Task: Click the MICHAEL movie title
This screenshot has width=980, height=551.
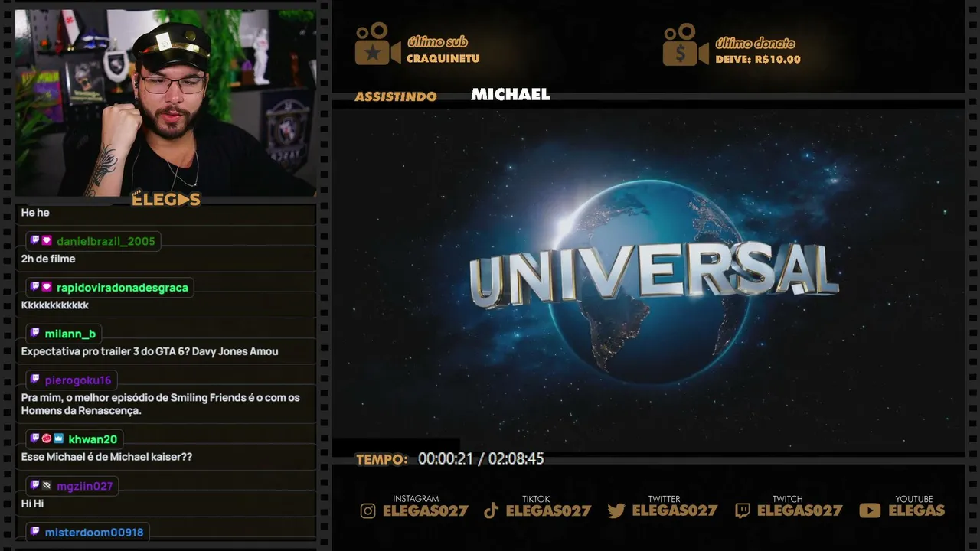Action: [511, 94]
